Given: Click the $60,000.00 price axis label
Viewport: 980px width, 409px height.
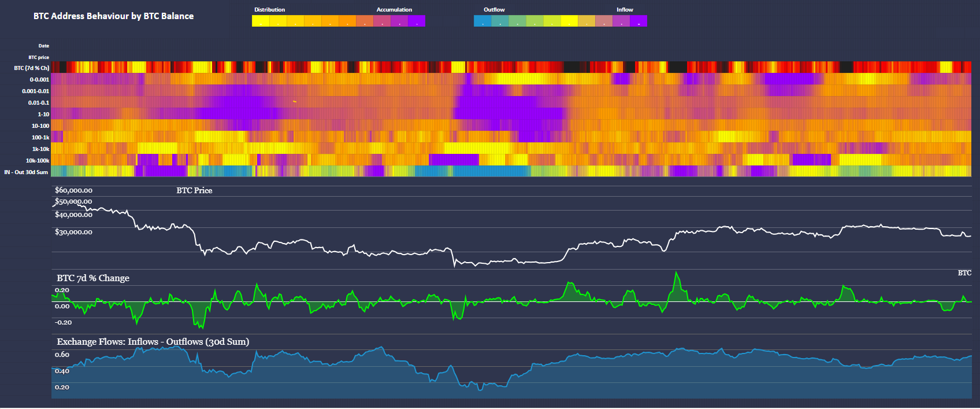Looking at the screenshot, I should coord(73,190).
